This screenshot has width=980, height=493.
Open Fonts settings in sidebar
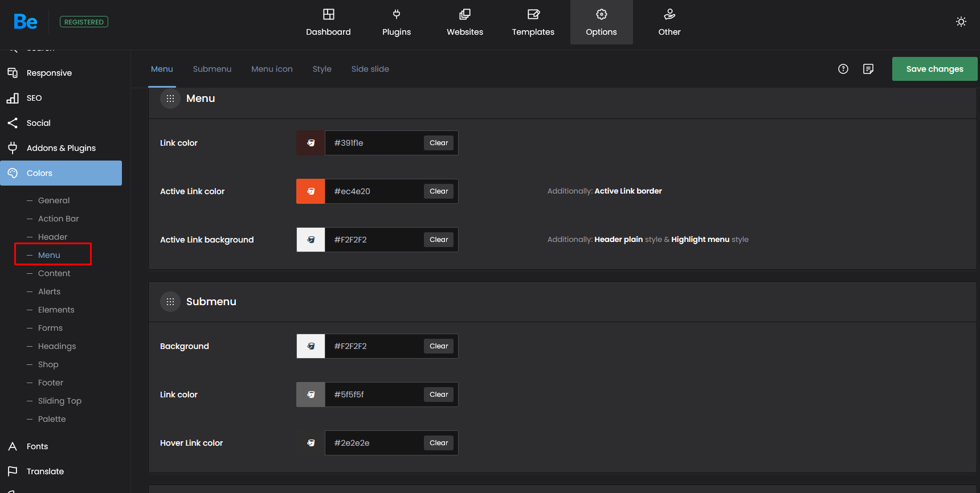coord(61,446)
